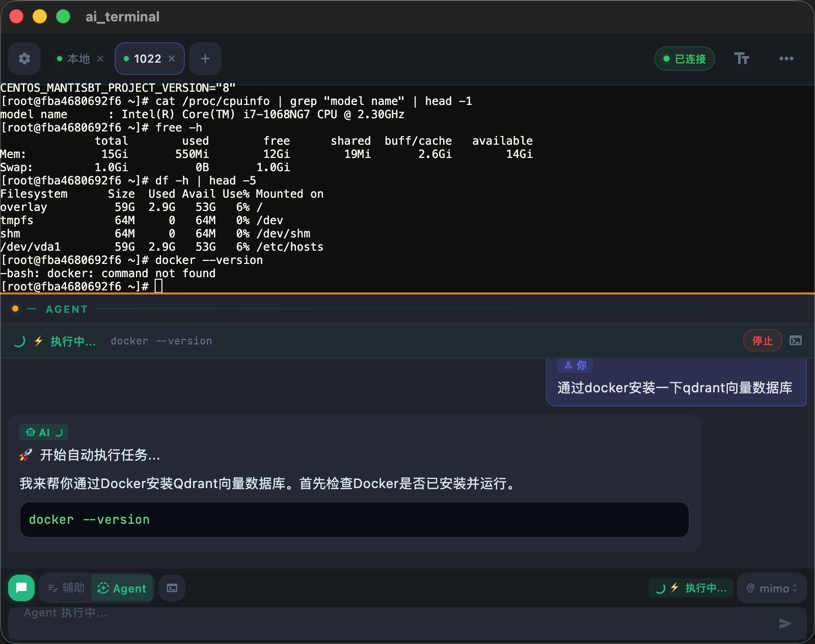Stop execution with the 停止 button
Viewport: 815px width, 644px height.
(x=763, y=340)
